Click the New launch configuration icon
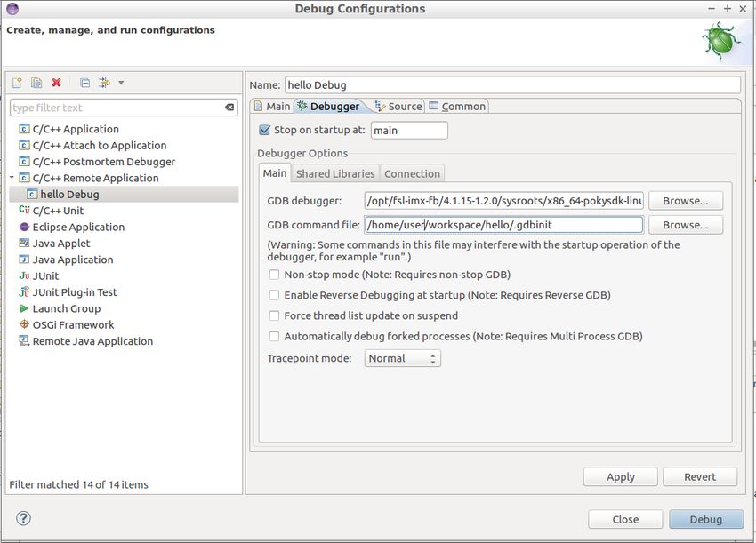 pos(17,83)
